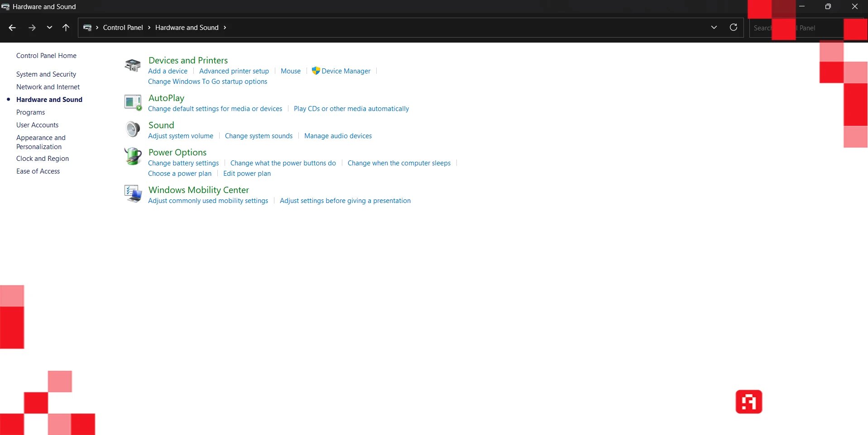Go up one level with up arrow
Screen dimensions: 868x435
pyautogui.click(x=66, y=28)
